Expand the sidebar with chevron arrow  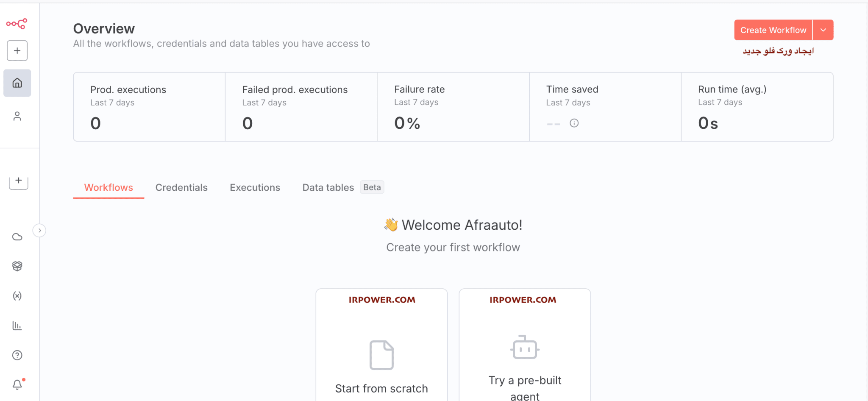pos(39,231)
